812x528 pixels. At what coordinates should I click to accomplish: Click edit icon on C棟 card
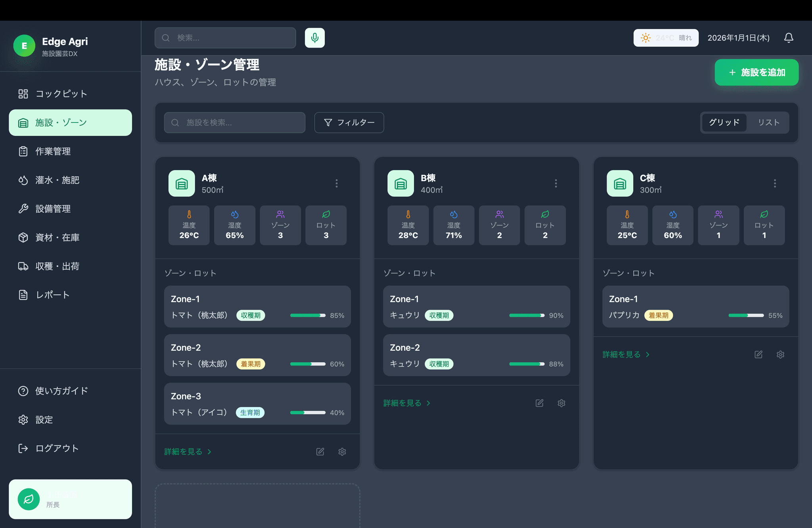pos(758,354)
